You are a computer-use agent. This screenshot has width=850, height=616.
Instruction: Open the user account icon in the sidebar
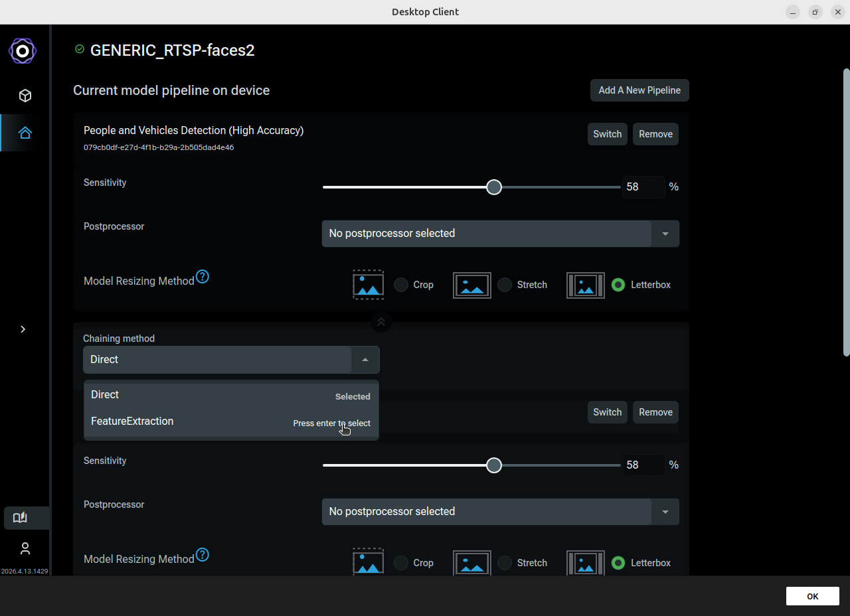[25, 548]
